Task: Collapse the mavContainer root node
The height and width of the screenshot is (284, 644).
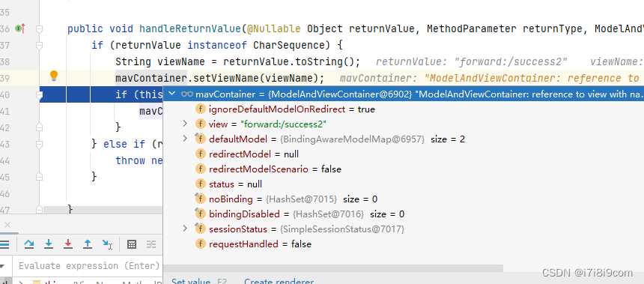Action: (x=172, y=94)
